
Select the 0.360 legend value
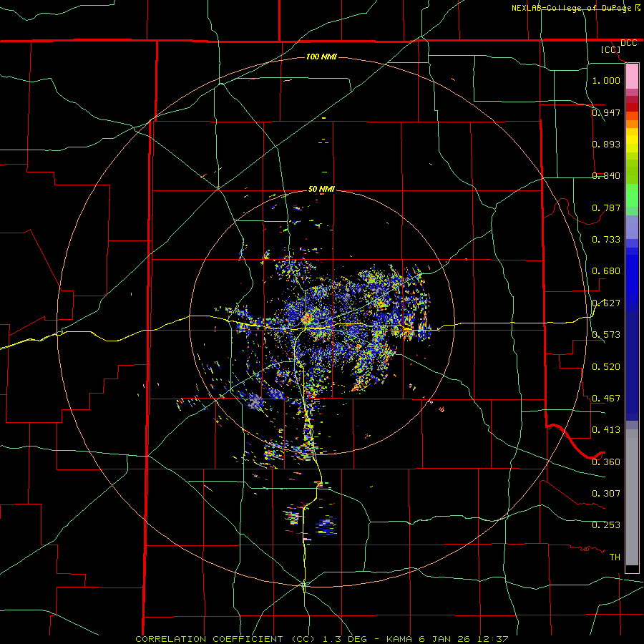606,462
